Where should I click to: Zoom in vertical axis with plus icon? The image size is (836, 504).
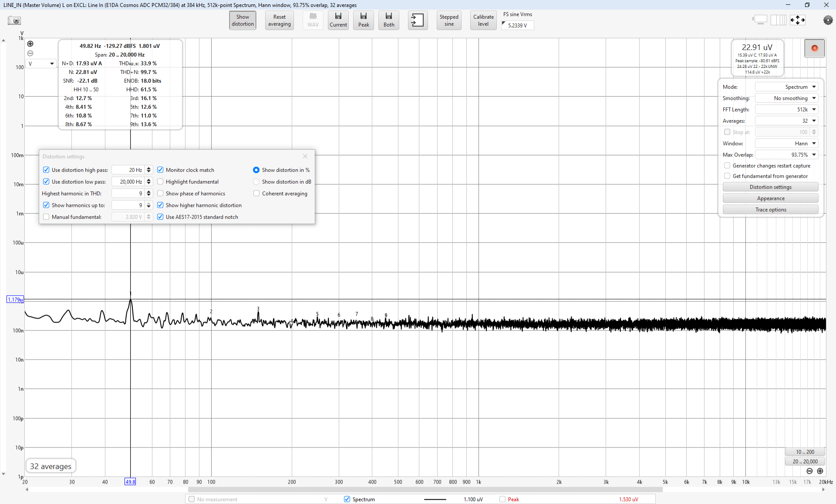pyautogui.click(x=30, y=44)
